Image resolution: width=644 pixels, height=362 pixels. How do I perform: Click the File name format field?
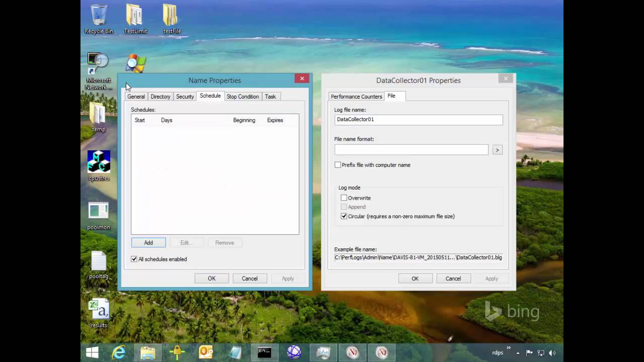[x=412, y=149]
